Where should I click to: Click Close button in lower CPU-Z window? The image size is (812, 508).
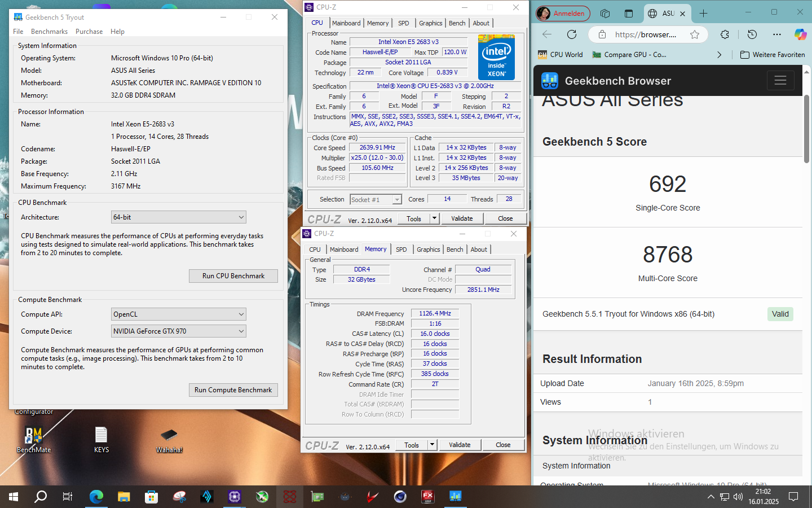(x=503, y=445)
